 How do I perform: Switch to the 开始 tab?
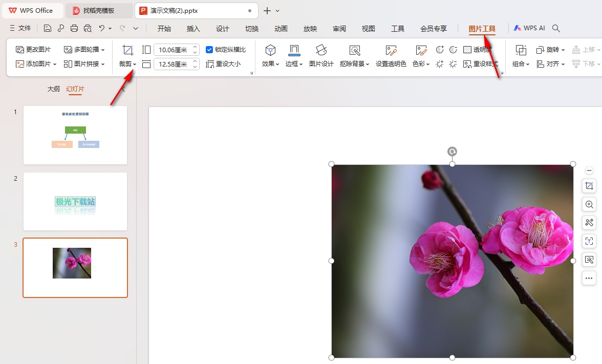click(164, 29)
